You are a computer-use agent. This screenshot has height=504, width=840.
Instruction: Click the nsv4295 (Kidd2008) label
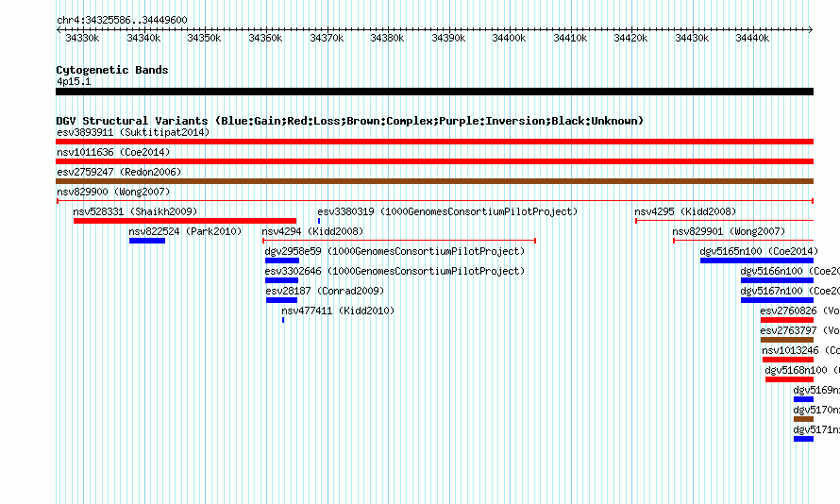(686, 211)
